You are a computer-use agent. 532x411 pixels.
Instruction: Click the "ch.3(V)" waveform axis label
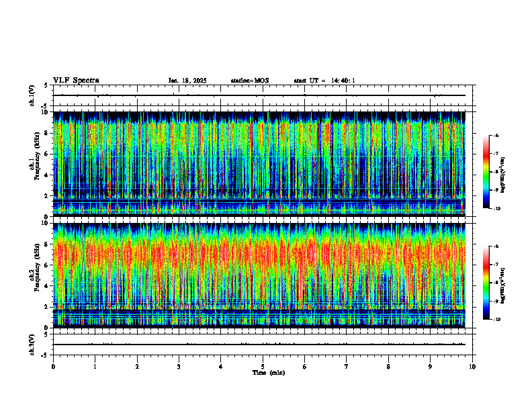tap(32, 345)
